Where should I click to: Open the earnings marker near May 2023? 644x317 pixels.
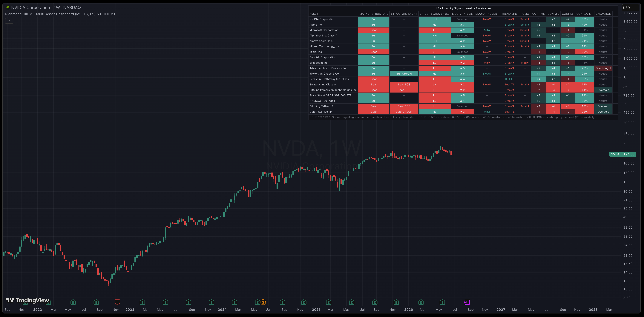165,302
